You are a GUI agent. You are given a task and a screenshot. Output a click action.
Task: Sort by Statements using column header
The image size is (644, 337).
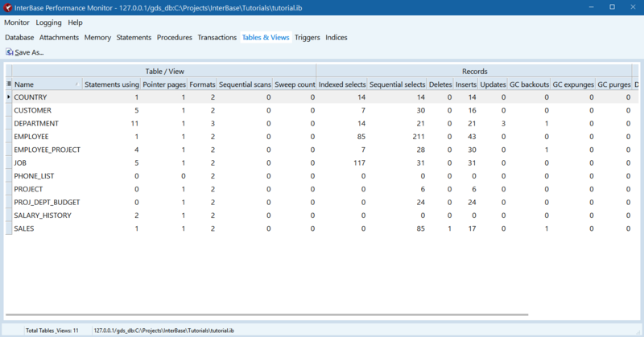(112, 84)
